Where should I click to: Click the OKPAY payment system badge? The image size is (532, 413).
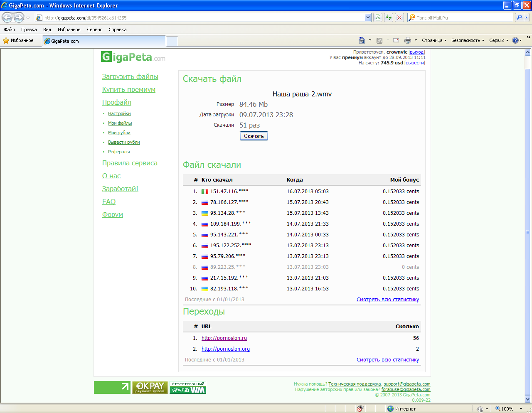point(150,387)
